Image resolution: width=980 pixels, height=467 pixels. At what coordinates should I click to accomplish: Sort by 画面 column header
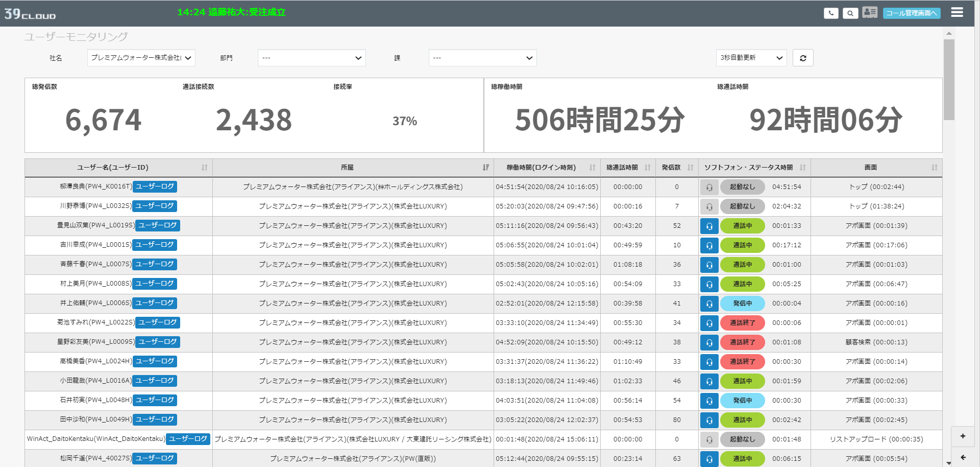(x=876, y=168)
